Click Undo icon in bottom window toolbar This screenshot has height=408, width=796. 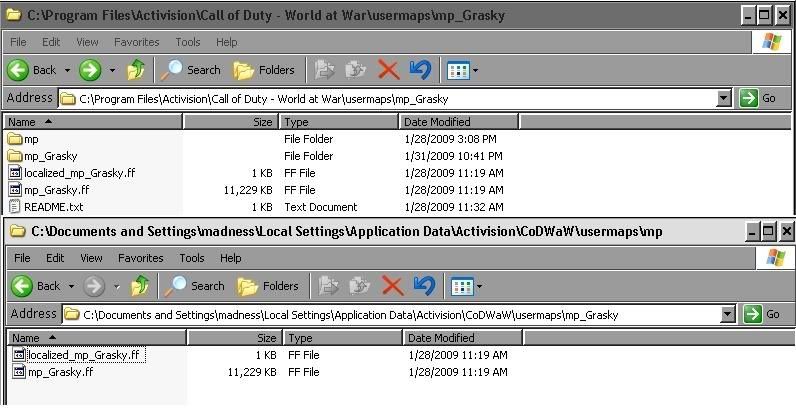click(x=423, y=286)
